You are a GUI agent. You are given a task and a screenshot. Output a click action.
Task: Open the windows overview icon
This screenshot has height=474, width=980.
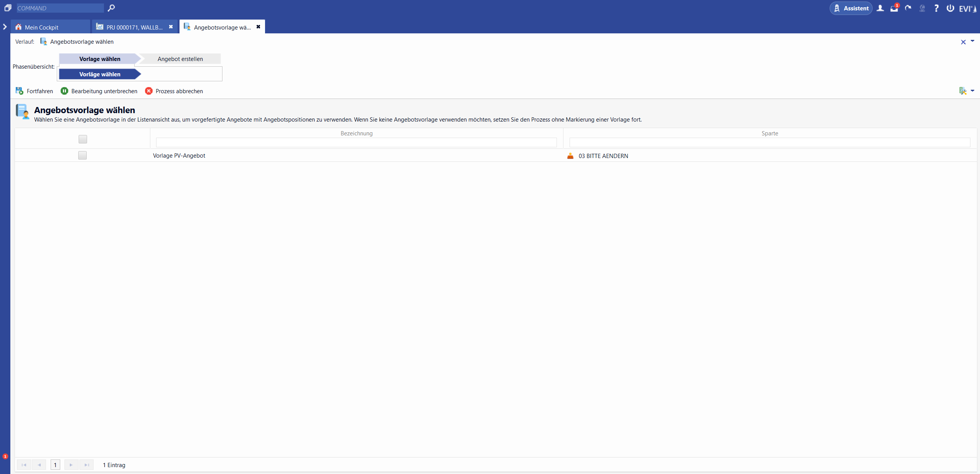8,8
